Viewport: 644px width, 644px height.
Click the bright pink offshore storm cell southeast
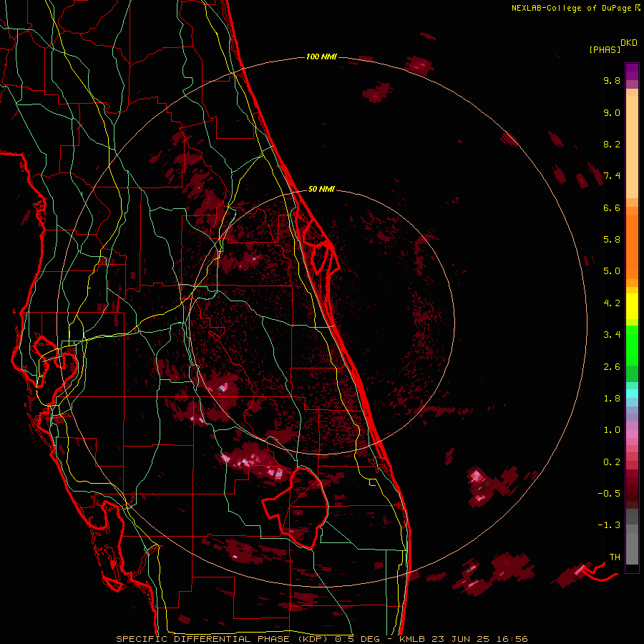477,487
